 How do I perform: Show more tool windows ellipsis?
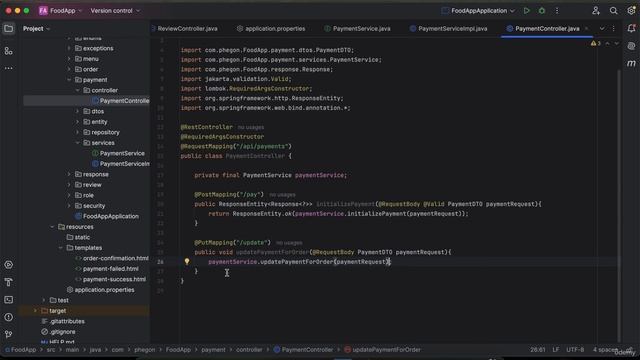[8, 68]
